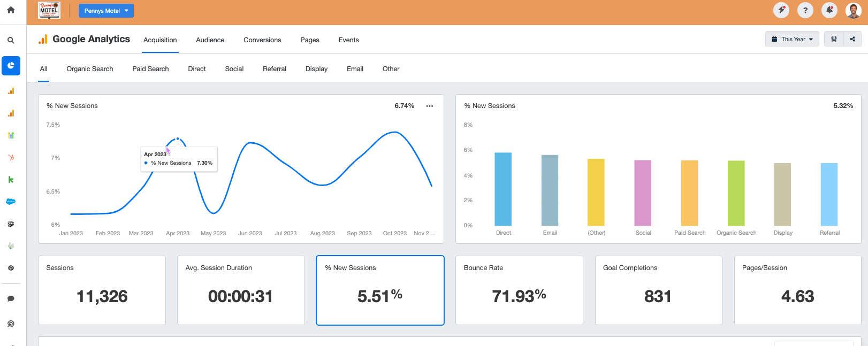Open search from the sidebar magnifier icon

[11, 40]
